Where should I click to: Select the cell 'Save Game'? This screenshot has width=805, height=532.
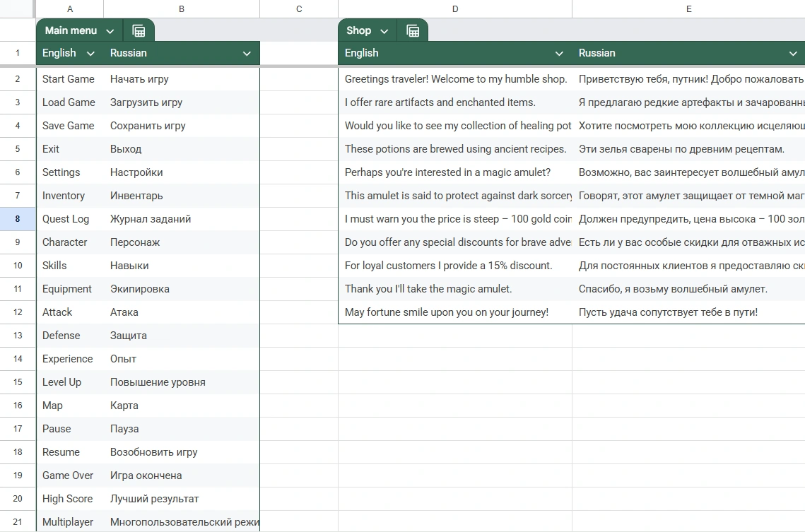click(70, 126)
